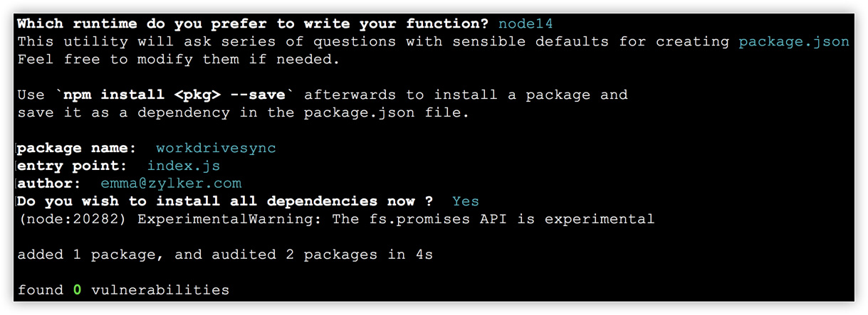
Task: Click the 'Feel free to modify' line
Action: (x=178, y=59)
